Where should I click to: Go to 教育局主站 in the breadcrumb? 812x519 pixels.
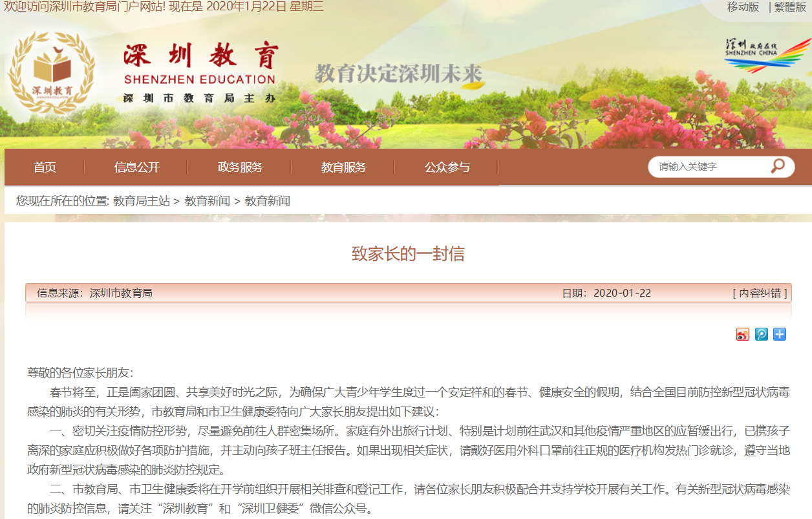click(x=142, y=201)
